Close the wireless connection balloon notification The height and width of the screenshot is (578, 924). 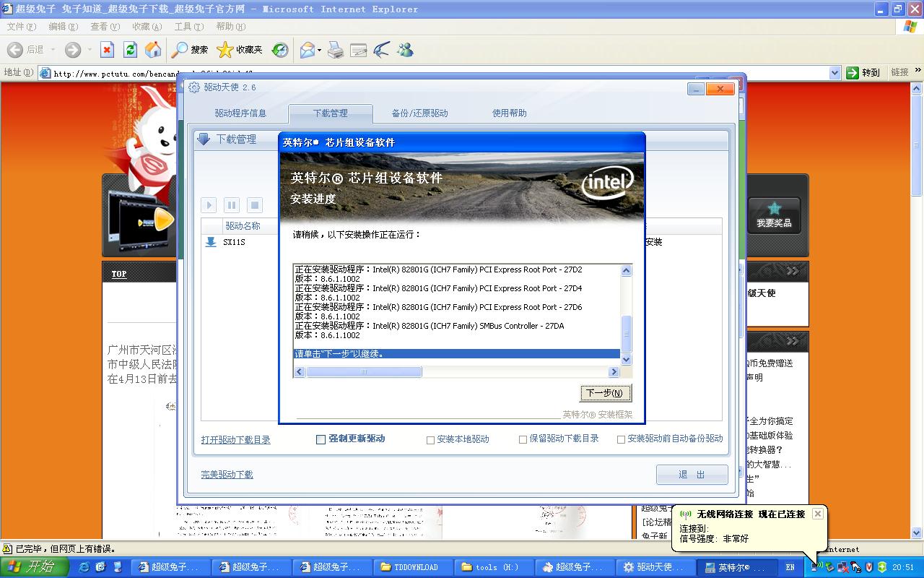[x=817, y=514]
